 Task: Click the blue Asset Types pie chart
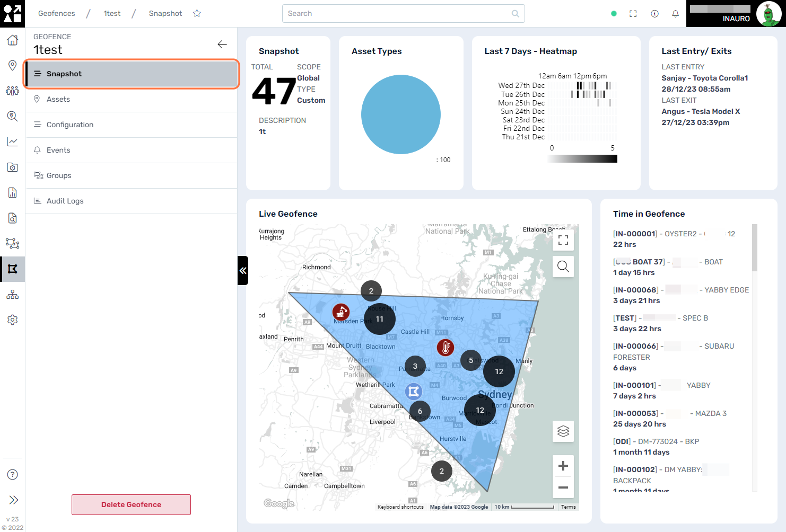click(x=401, y=114)
